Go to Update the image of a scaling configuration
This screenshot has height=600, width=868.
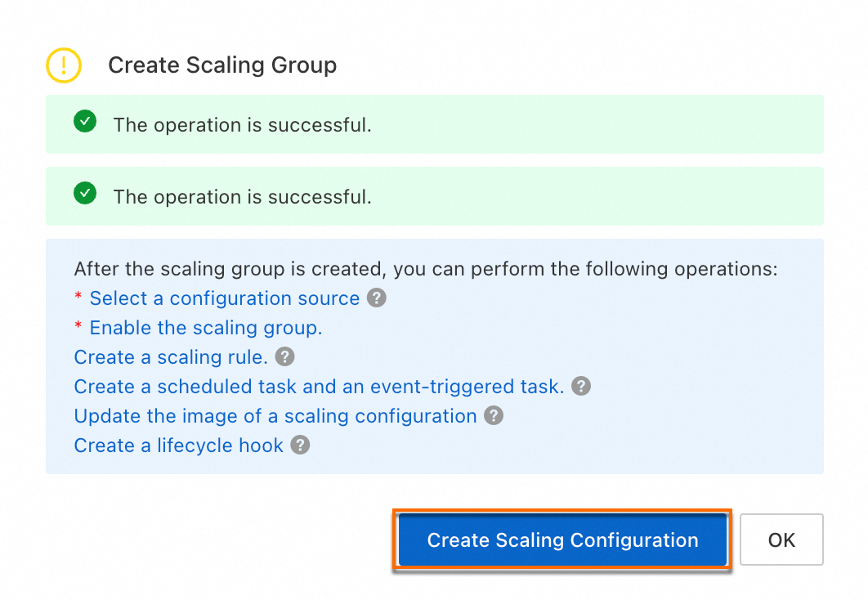(x=275, y=416)
